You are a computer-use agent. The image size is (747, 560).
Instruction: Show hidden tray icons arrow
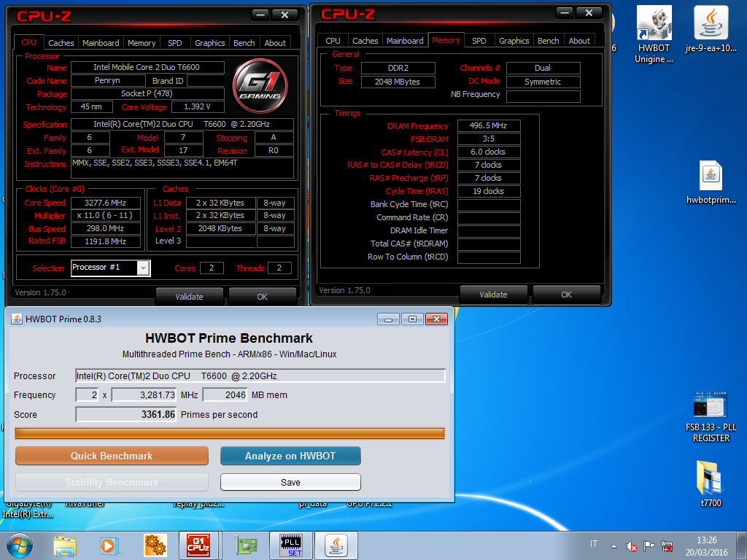click(614, 546)
